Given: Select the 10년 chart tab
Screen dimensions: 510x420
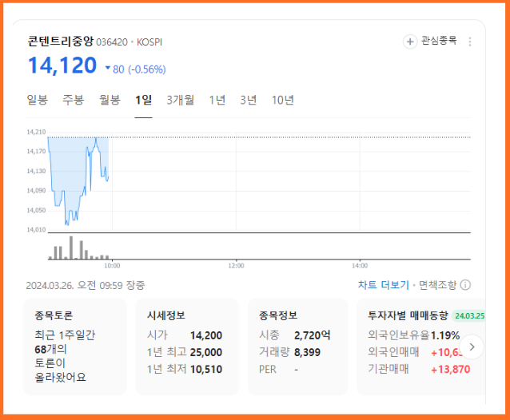Looking at the screenshot, I should click(283, 100).
